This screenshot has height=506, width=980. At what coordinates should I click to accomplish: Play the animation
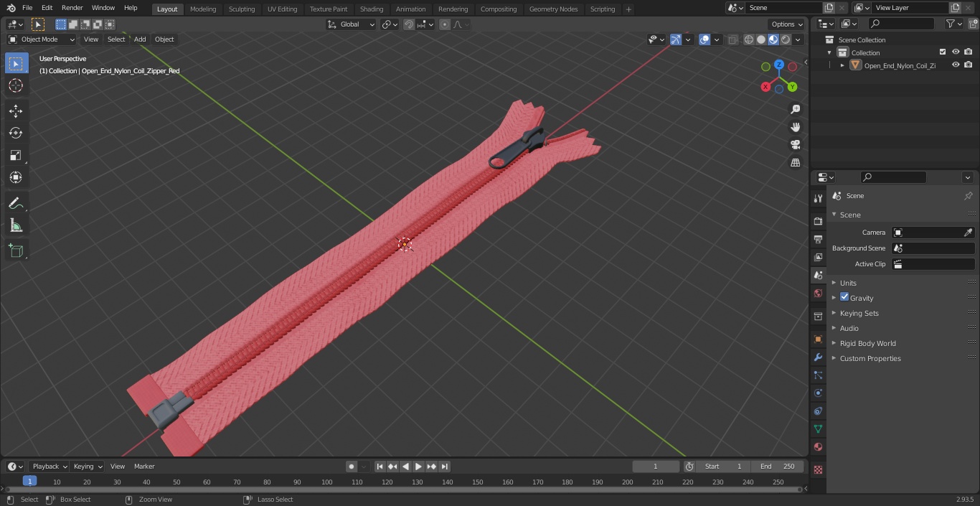coord(418,467)
